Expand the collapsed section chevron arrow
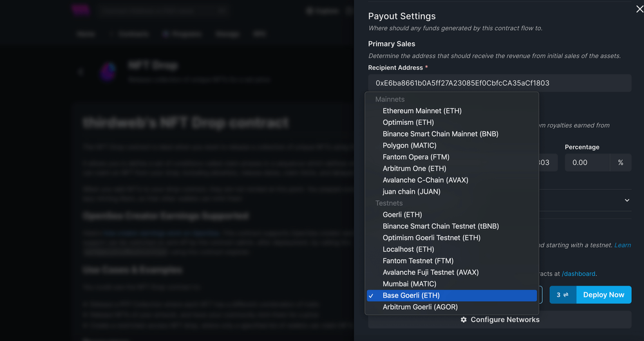644x341 pixels. click(x=627, y=200)
